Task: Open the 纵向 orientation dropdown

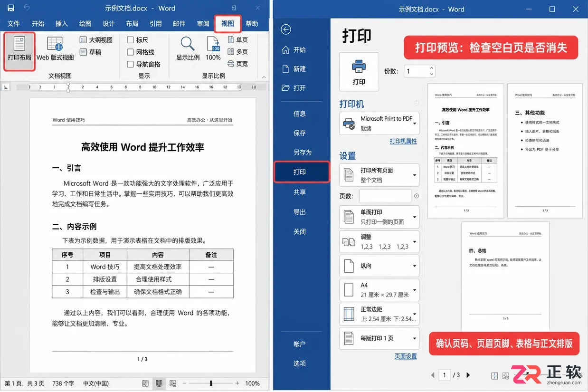Action: pos(379,266)
